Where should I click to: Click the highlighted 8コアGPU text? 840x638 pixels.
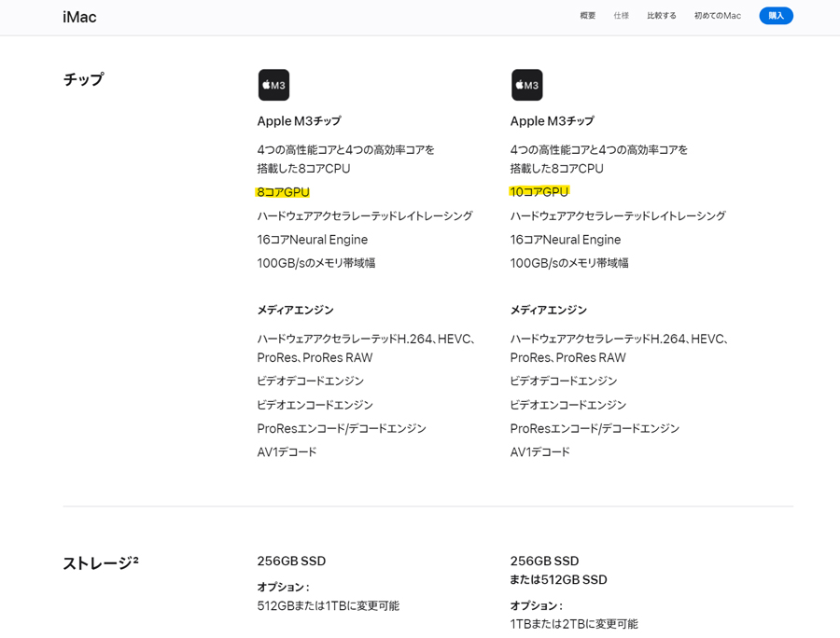[x=284, y=192]
